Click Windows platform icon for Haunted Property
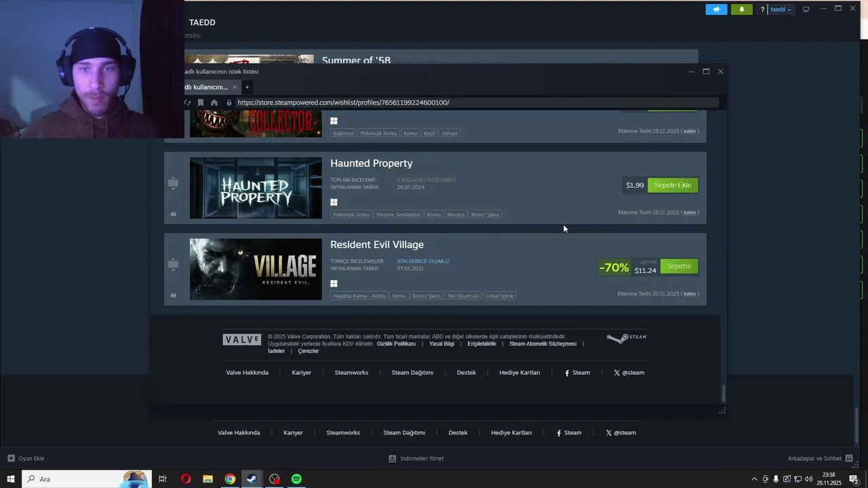This screenshot has height=488, width=868. tap(334, 202)
